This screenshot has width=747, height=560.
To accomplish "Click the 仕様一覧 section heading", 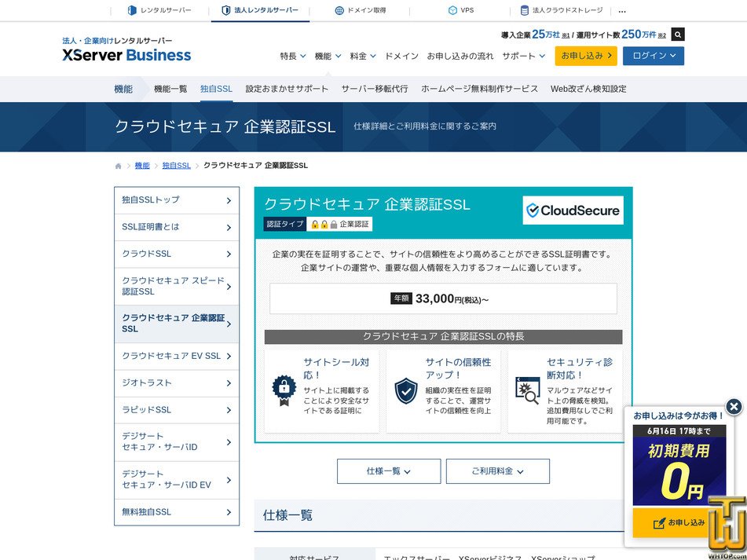I will [287, 514].
